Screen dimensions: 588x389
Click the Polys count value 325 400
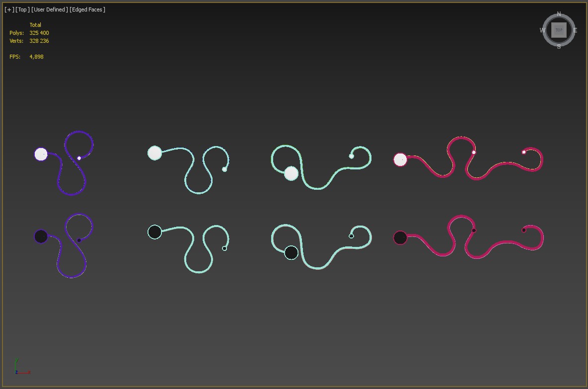point(39,33)
